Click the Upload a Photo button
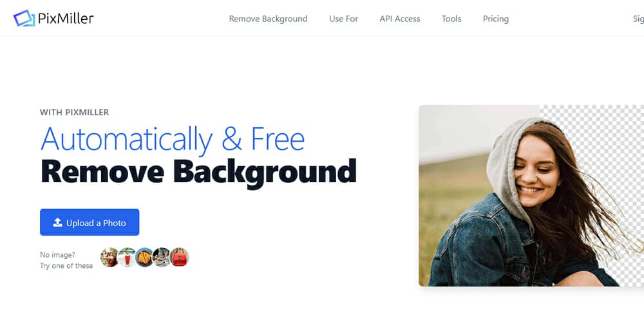Screen dimensions: 644x322 tap(90, 222)
